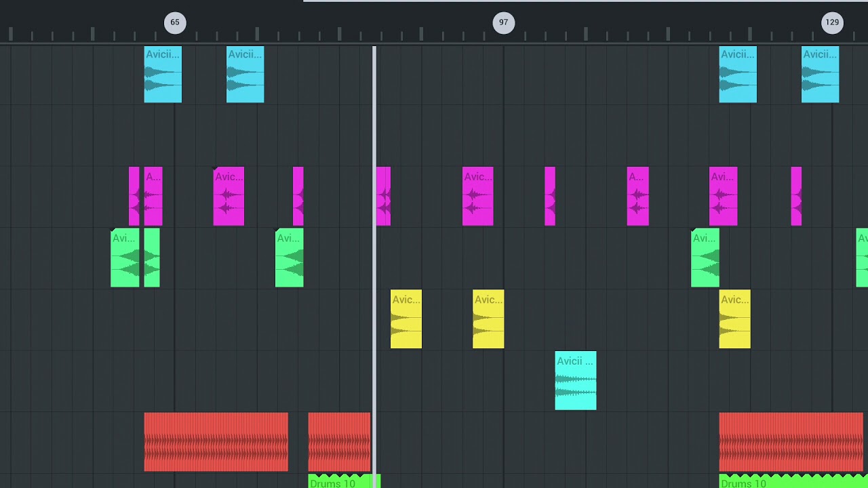Select the first yellow 'Avic...' clip right of playhead
The width and height of the screenshot is (868, 488).
pyautogui.click(x=406, y=319)
